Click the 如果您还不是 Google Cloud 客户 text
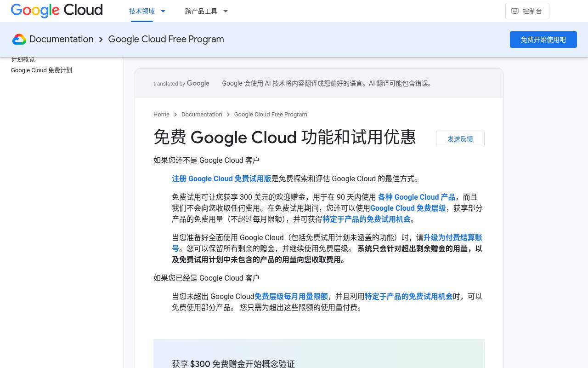Viewport: 588px width, 368px height. (x=206, y=160)
